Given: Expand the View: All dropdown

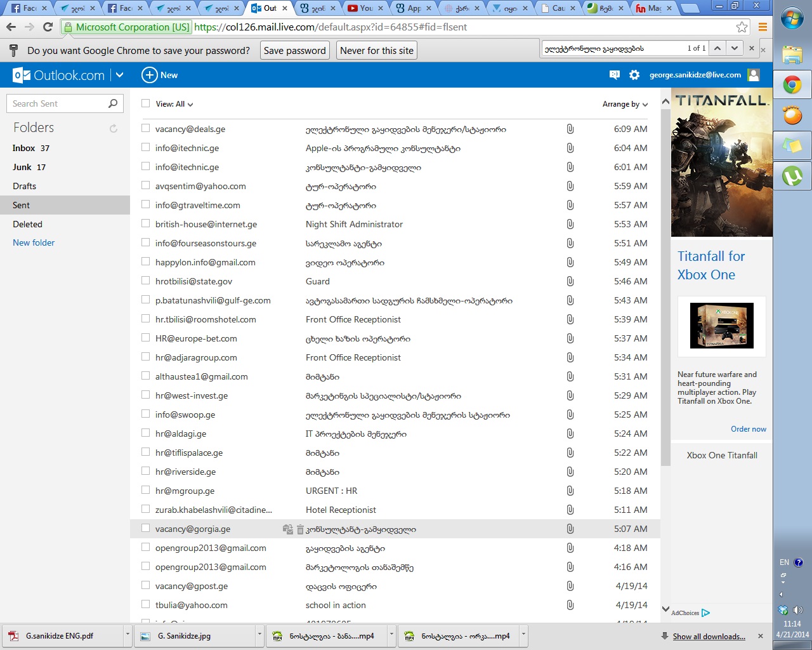Looking at the screenshot, I should tap(174, 104).
